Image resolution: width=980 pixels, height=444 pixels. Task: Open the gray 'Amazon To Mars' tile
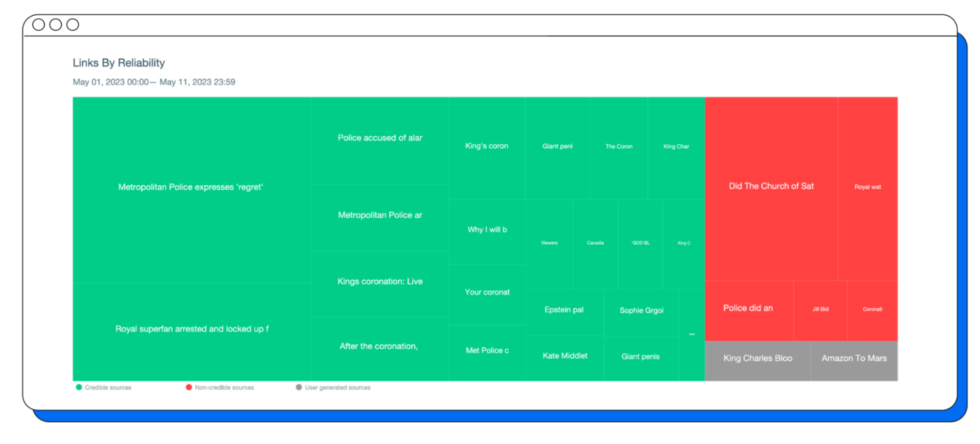tap(854, 358)
